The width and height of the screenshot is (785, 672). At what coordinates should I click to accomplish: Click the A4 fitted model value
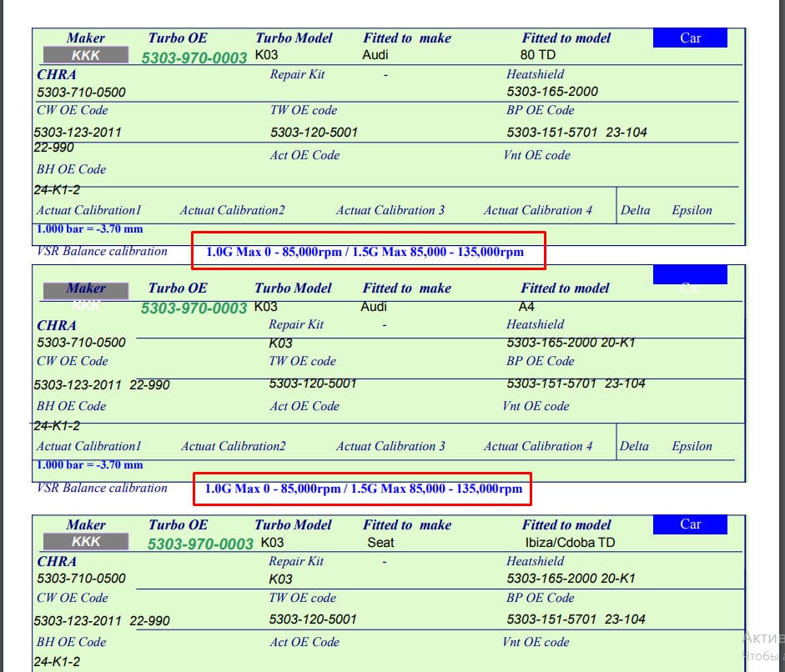click(526, 306)
